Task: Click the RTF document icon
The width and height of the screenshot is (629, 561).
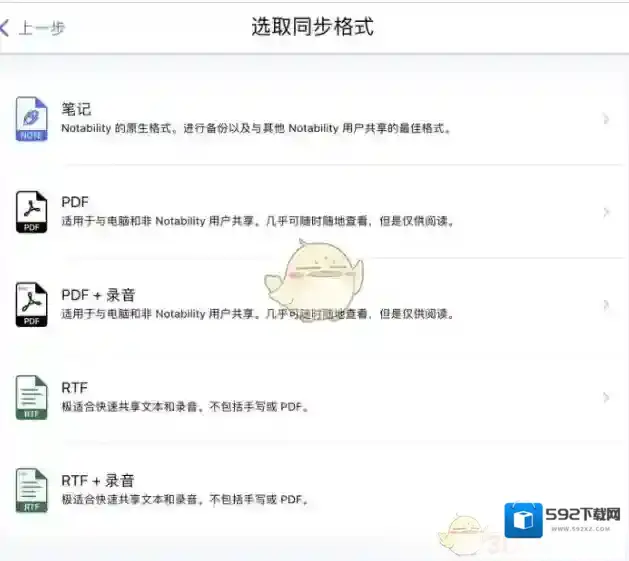Action: 31,397
